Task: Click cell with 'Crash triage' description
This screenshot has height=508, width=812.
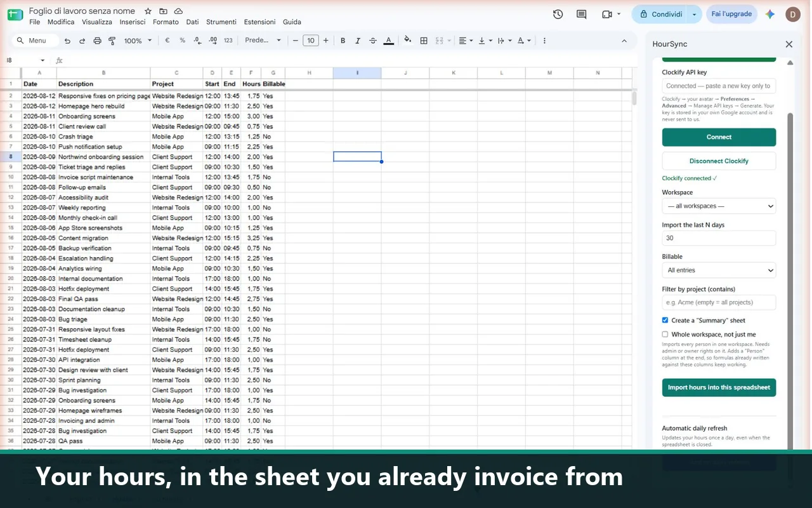Action: click(x=103, y=137)
